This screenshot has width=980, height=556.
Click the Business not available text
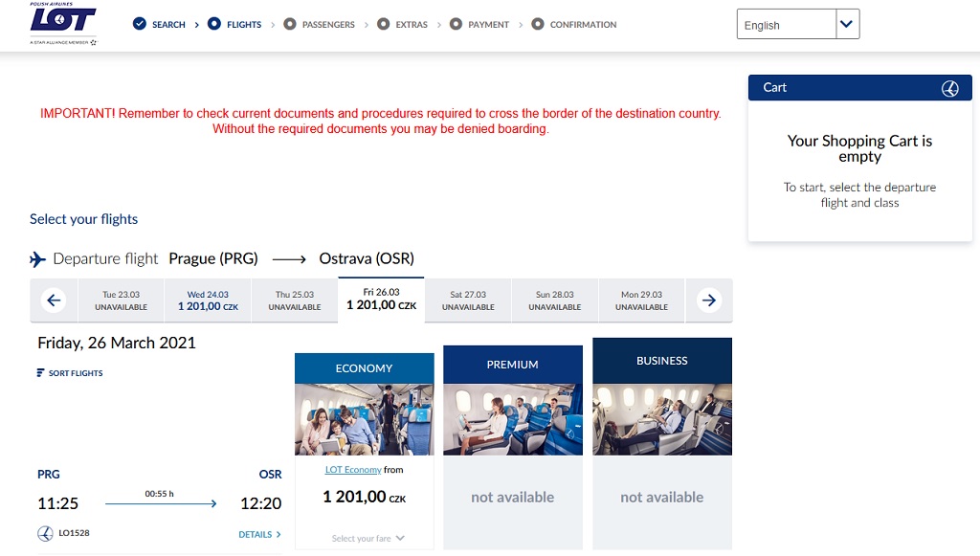click(662, 498)
